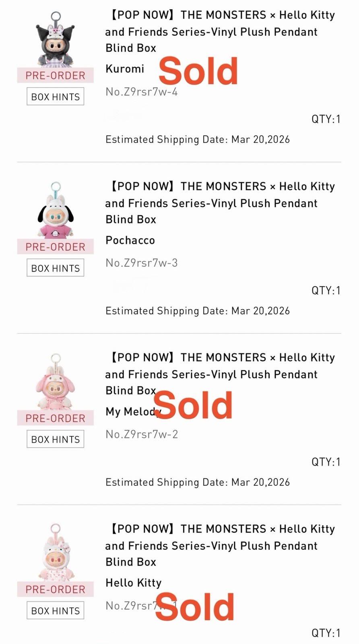Click the My Melody plush product thumbnail
The width and height of the screenshot is (359, 644).
click(56, 382)
